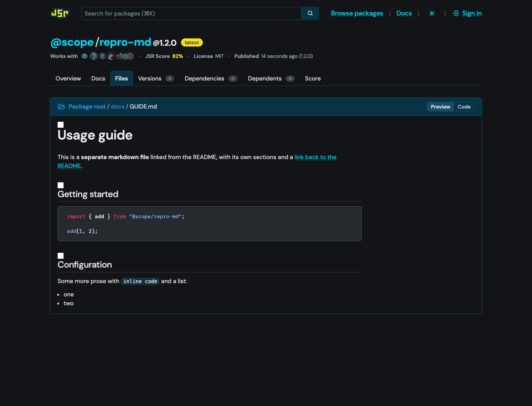Click the 'Configuration' heading
The image size is (532, 406).
pos(85,265)
